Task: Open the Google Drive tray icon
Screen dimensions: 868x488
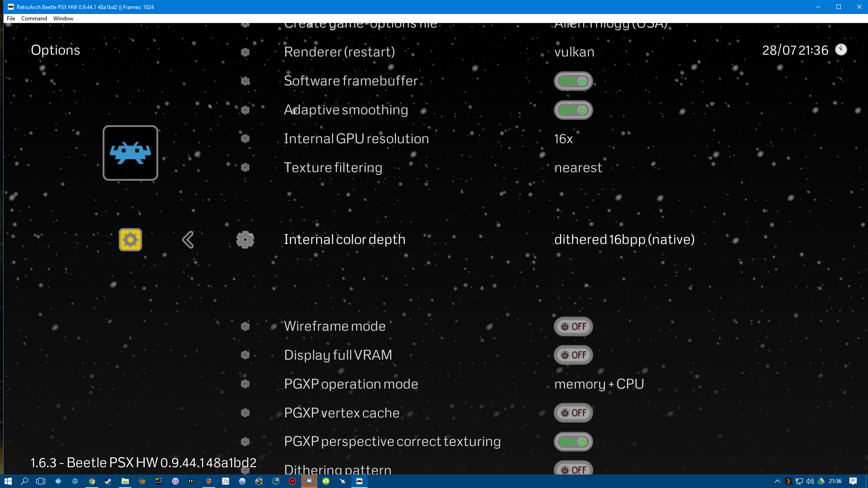Action: [821, 481]
